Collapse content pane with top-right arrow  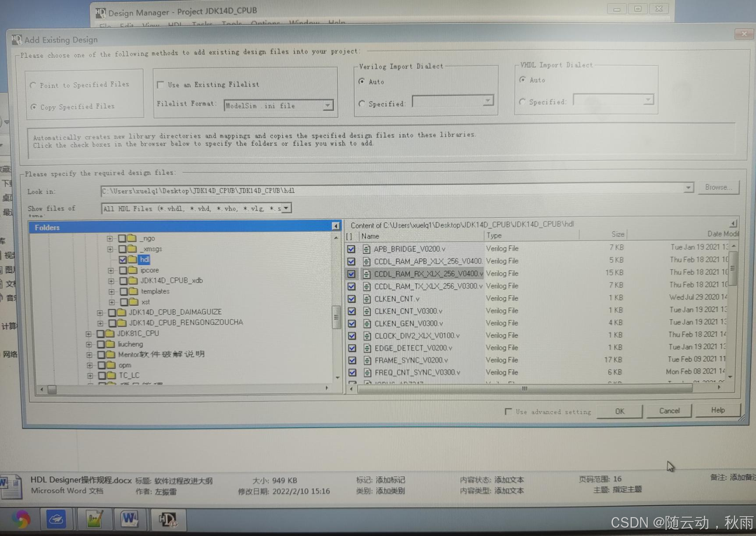click(x=733, y=223)
